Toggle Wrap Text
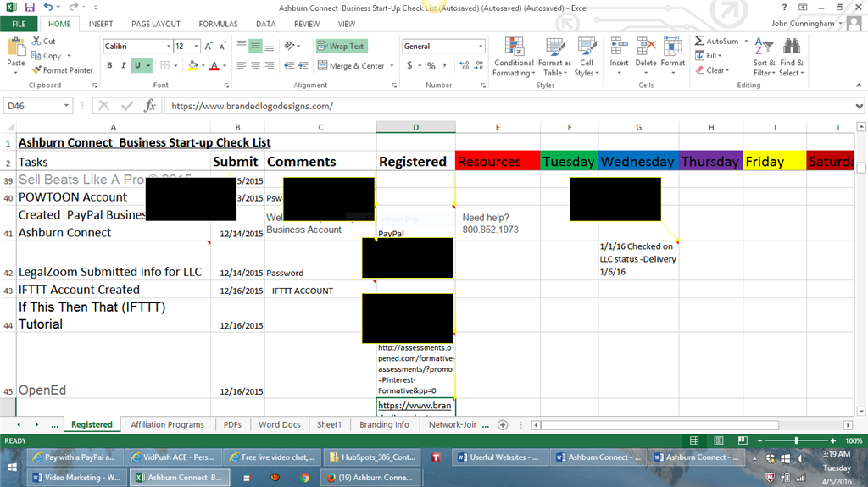 (x=342, y=46)
